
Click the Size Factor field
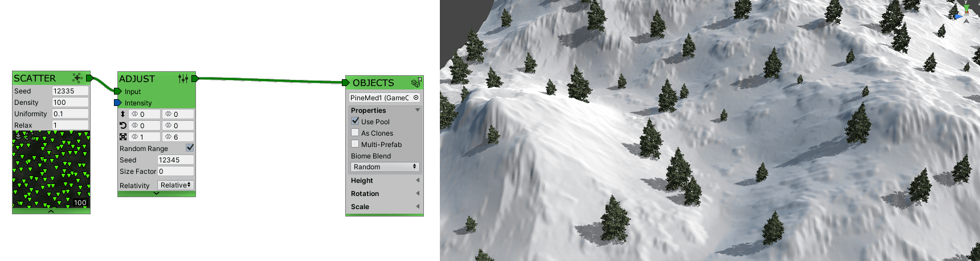(x=175, y=171)
